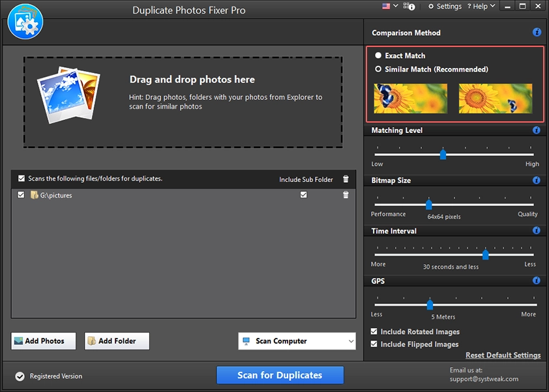The image size is (549, 392).
Task: Select the G:\pictures path text
Action: (x=56, y=195)
